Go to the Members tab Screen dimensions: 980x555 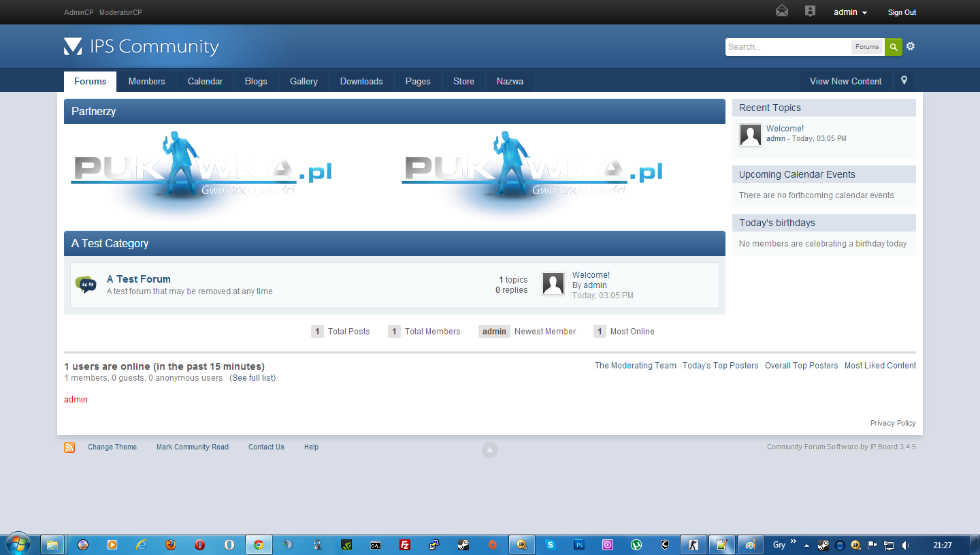point(146,81)
